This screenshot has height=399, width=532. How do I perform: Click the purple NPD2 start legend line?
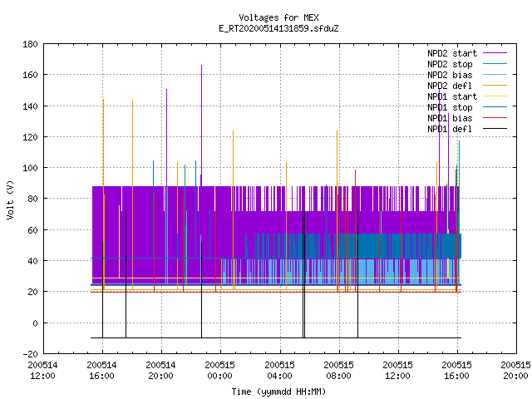pyautogui.click(x=495, y=53)
